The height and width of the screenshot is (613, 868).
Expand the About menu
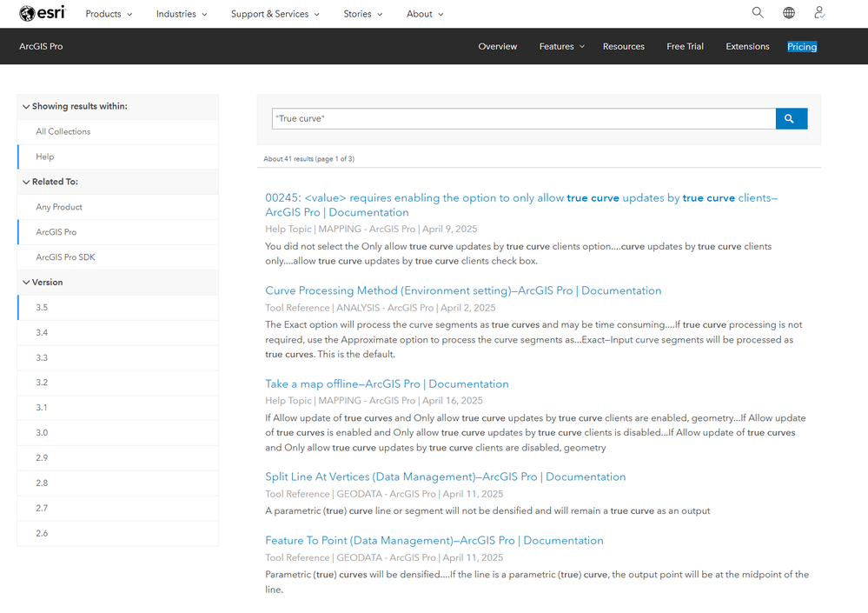[x=425, y=14]
